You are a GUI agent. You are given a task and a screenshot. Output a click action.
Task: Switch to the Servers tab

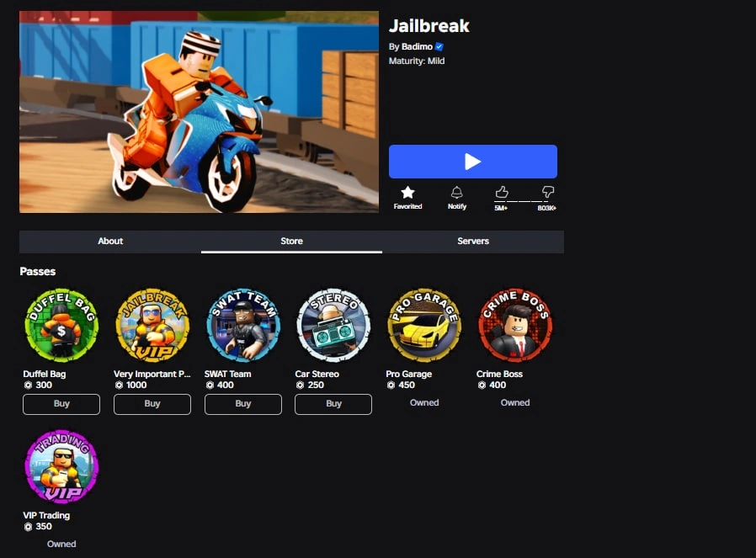tap(473, 242)
